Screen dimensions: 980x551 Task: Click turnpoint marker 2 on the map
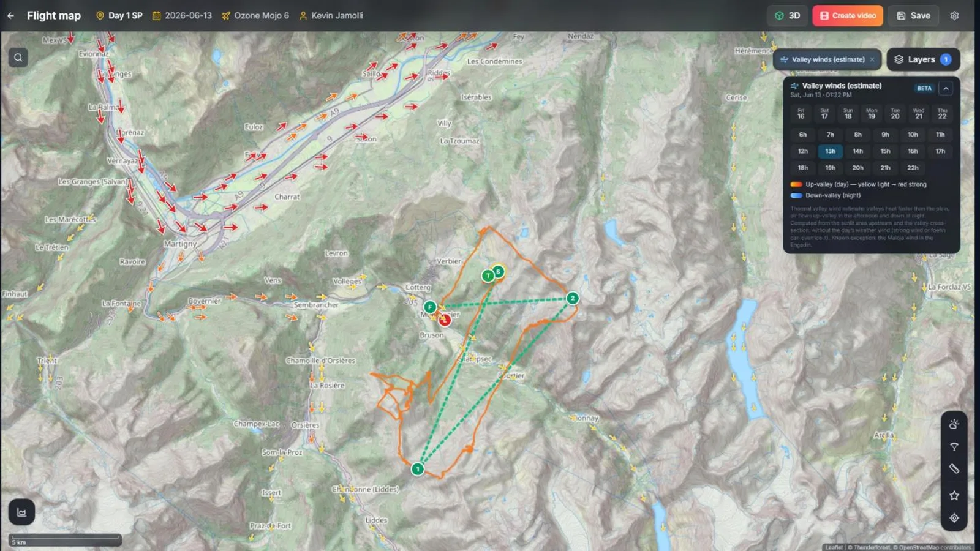(573, 298)
